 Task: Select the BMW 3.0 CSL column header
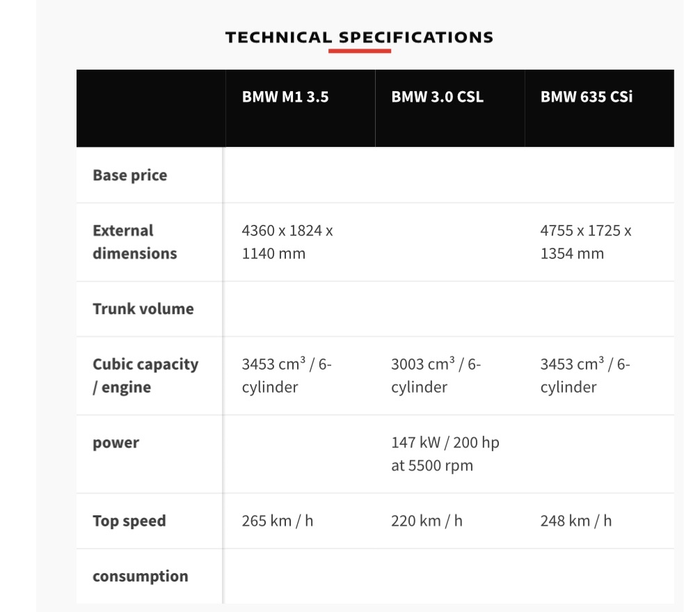438,97
